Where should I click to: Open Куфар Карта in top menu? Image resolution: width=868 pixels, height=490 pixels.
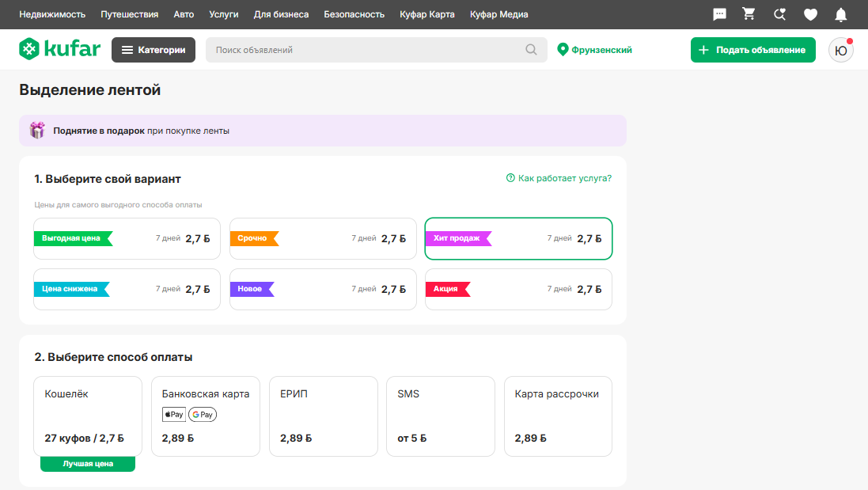[427, 14]
